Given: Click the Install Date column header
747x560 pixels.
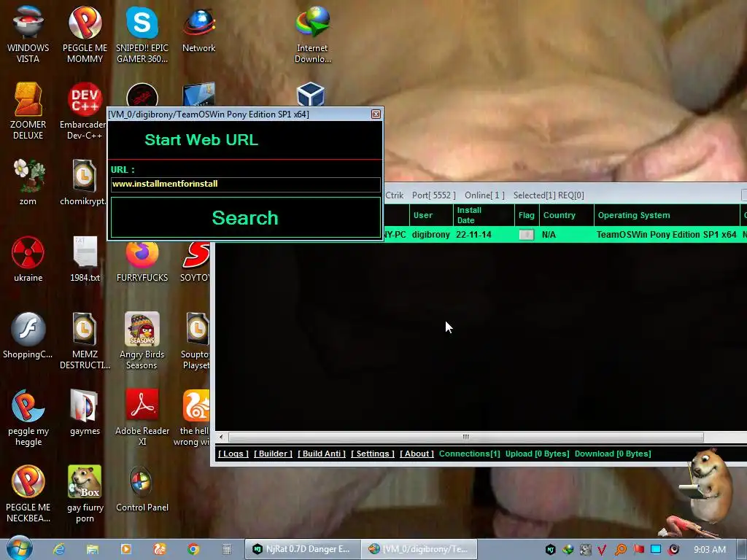Looking at the screenshot, I should 484,215.
